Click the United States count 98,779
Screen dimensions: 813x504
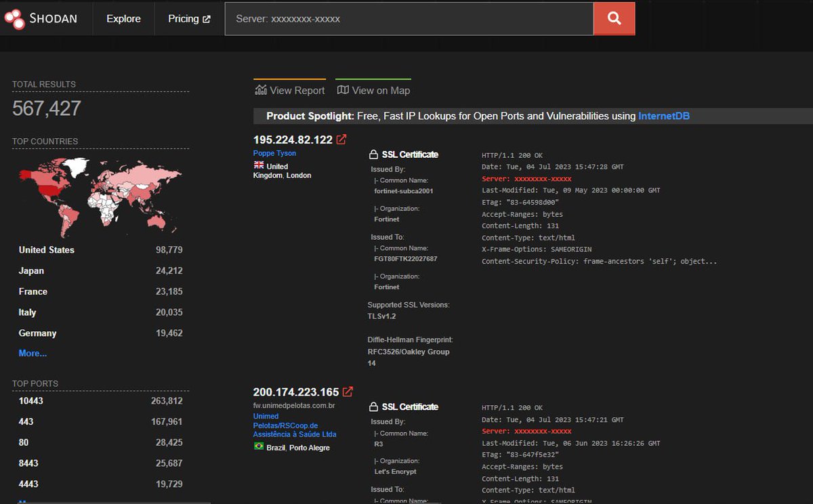169,250
